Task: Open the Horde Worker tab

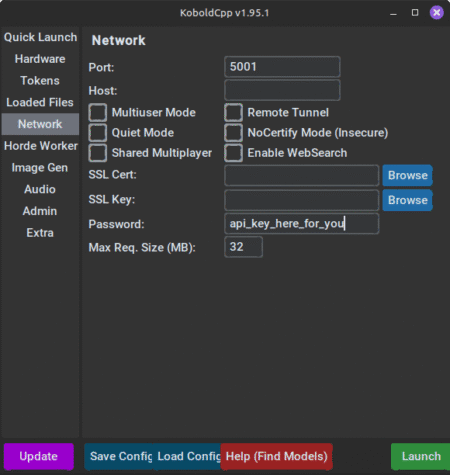Action: [40, 146]
